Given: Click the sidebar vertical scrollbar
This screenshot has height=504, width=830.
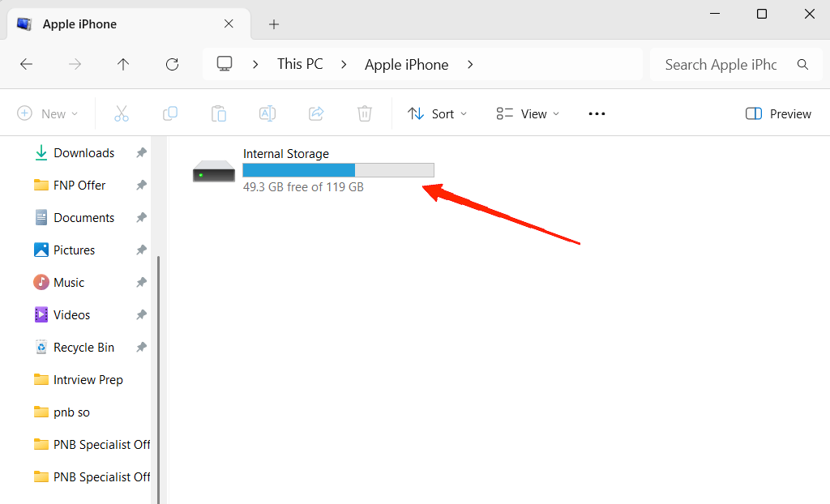Looking at the screenshot, I should [158, 378].
